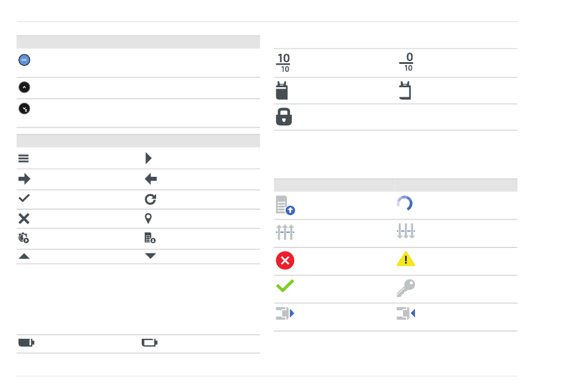The height and width of the screenshot is (392, 568).
Task: Click the black circle up-chevron icon
Action: pos(25,87)
